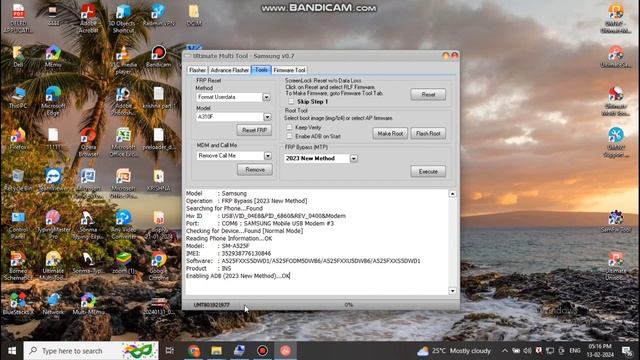640x360 pixels.
Task: Click the Reset FRP button
Action: click(x=254, y=130)
